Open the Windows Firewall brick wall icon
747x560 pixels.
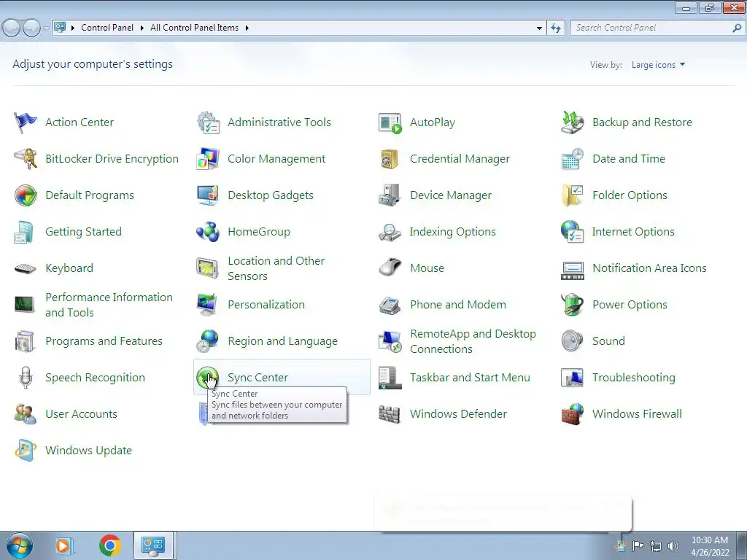click(x=573, y=414)
